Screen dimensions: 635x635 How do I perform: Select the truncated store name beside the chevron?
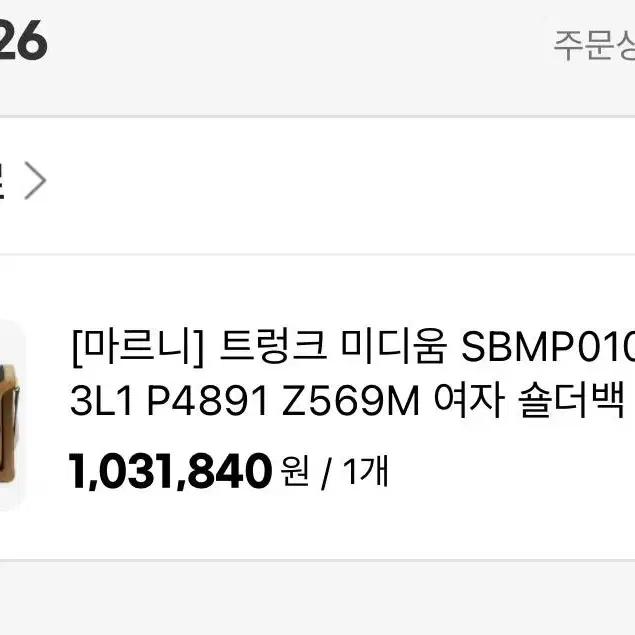tap(2, 180)
